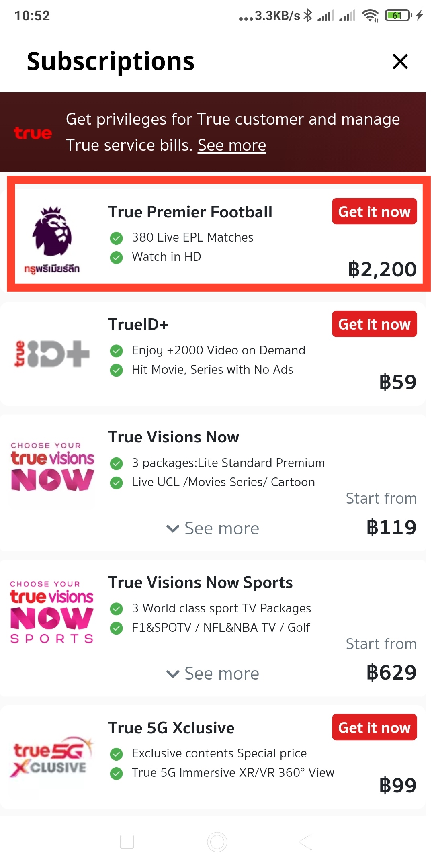Image resolution: width=434 pixels, height=868 pixels.
Task: Tap the red true brand logo in banner
Action: click(33, 133)
